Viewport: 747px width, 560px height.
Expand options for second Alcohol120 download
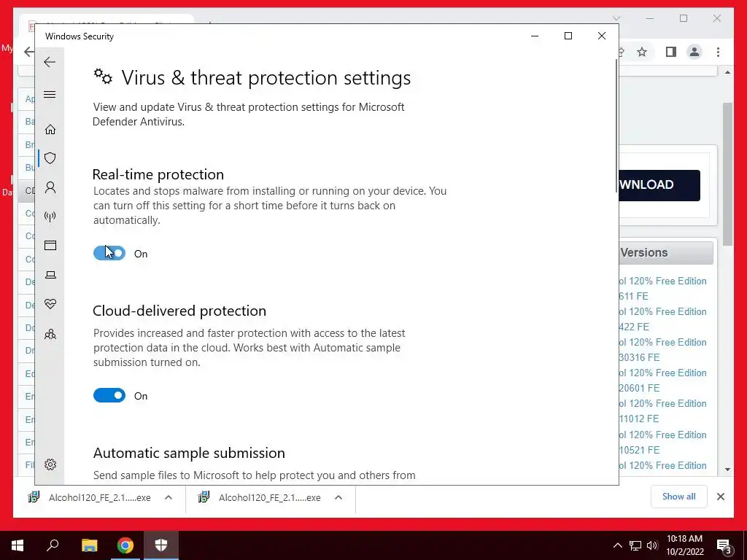pos(338,497)
